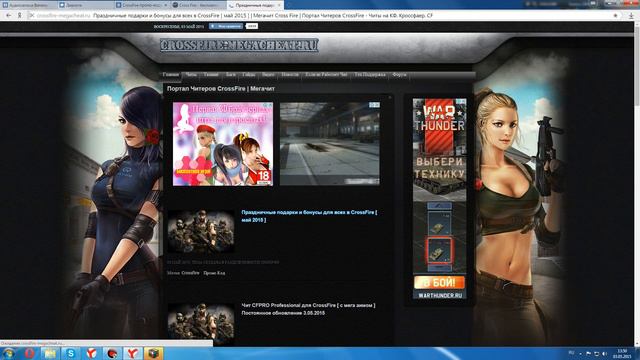Close the 'CrossFire промо-код' tab

pos(166,5)
